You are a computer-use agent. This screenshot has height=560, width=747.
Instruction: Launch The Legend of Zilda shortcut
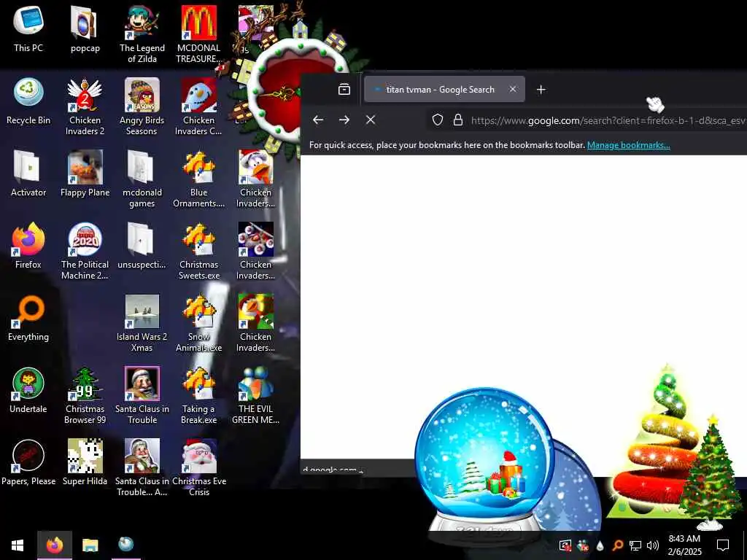142,34
